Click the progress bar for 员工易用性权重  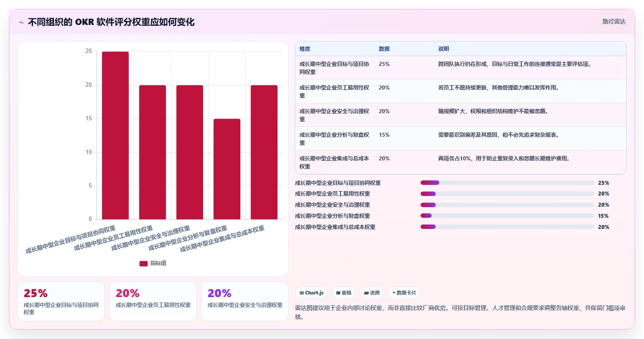coord(507,194)
